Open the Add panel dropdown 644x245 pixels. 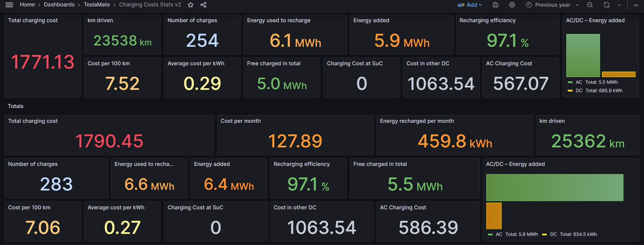470,5
